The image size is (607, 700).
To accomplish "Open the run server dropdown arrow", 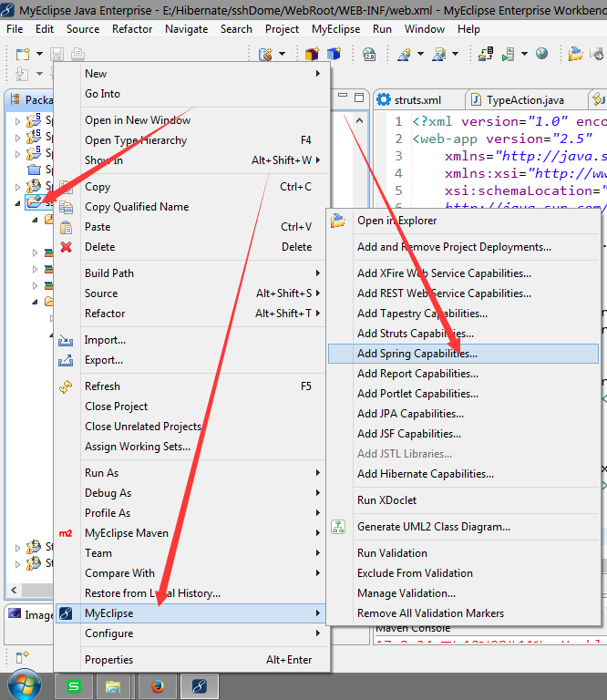I will [524, 54].
